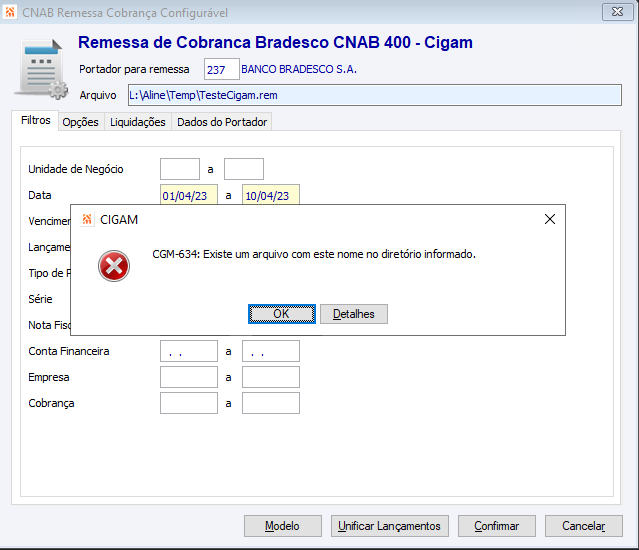The height and width of the screenshot is (550, 639).
Task: Open Detalhes for the CGM-634 error
Action: click(x=354, y=314)
